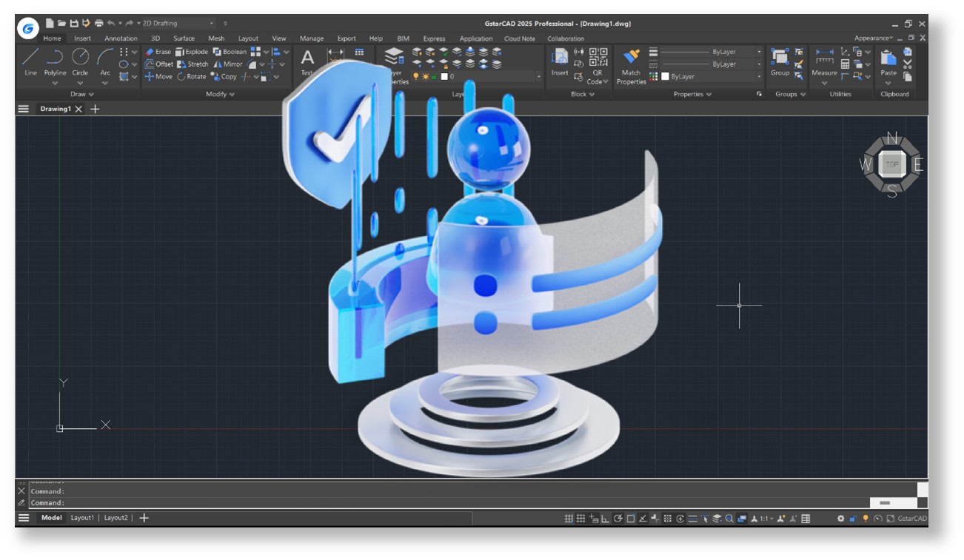964x560 pixels.
Task: Switch to the Annotation ribbon tab
Action: [x=121, y=38]
